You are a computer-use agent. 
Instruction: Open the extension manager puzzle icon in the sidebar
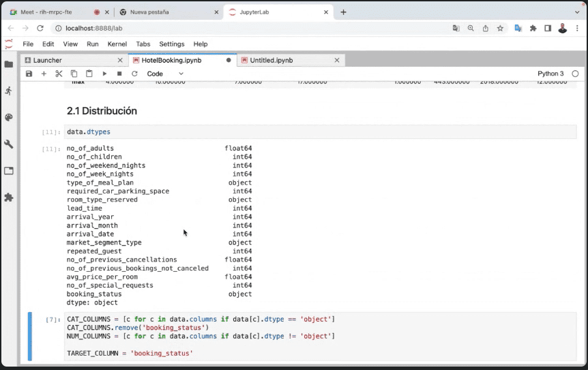(9, 198)
